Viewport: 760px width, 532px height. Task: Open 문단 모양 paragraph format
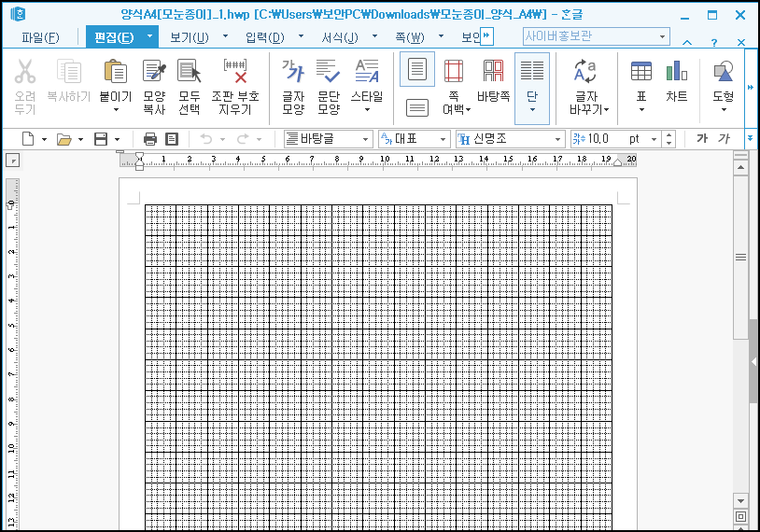pyautogui.click(x=328, y=71)
